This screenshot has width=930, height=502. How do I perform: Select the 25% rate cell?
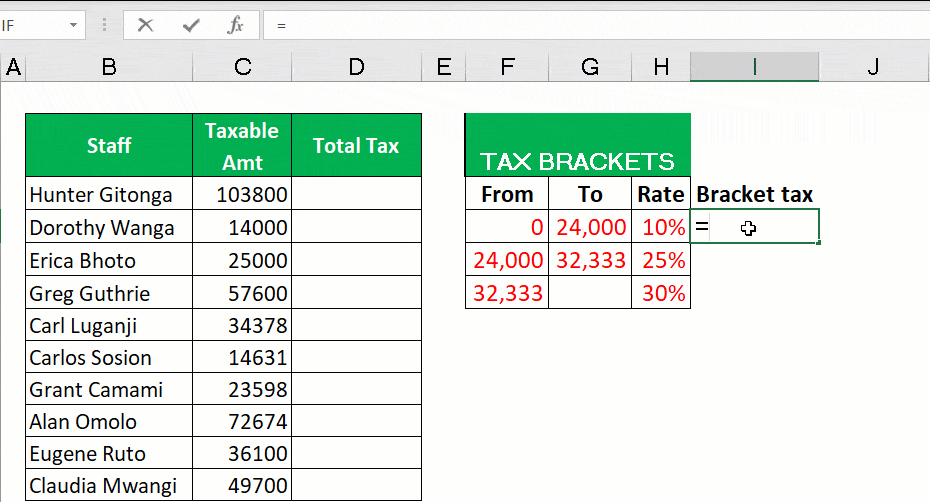coord(661,260)
